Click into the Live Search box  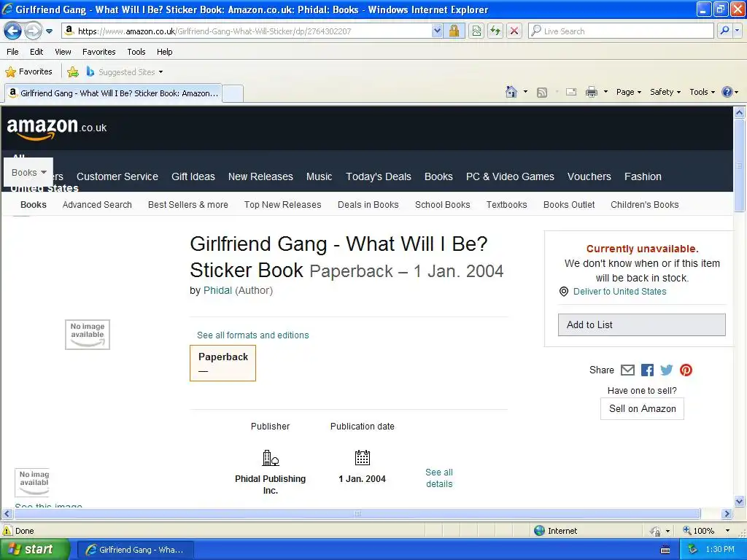tap(621, 31)
